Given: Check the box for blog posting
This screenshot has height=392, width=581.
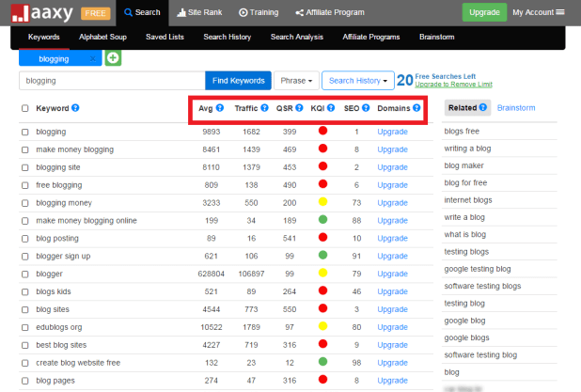Looking at the screenshot, I should pyautogui.click(x=24, y=239).
